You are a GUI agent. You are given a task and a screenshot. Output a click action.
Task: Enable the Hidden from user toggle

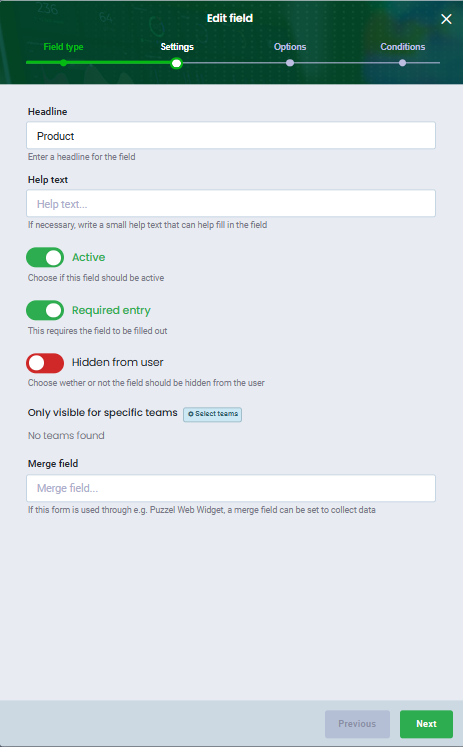pyautogui.click(x=45, y=363)
